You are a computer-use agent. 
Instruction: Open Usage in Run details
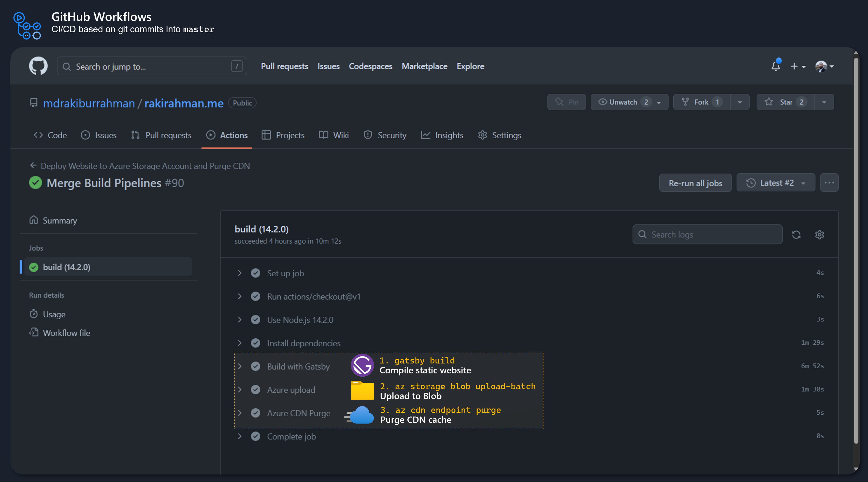(x=54, y=314)
